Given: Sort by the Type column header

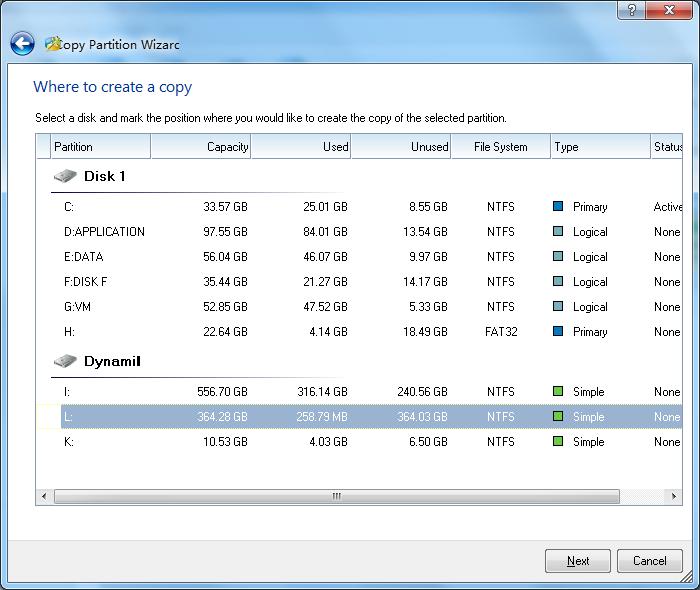Looking at the screenshot, I should point(600,146).
